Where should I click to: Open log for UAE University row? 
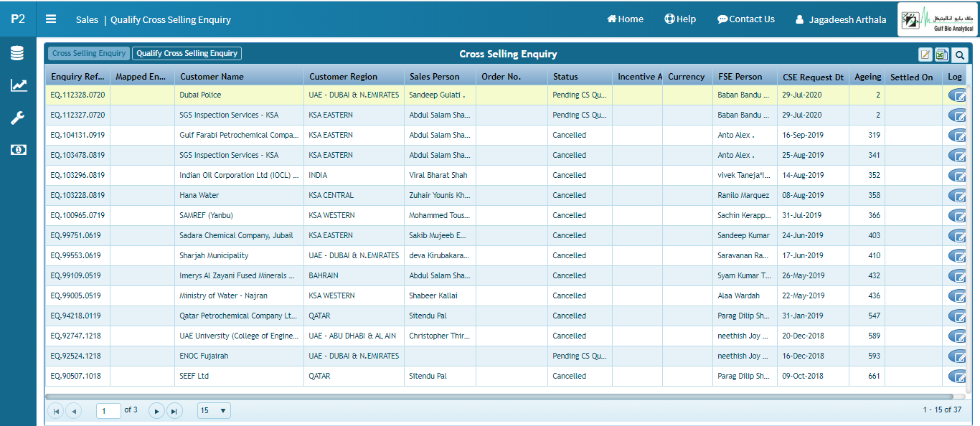point(958,336)
